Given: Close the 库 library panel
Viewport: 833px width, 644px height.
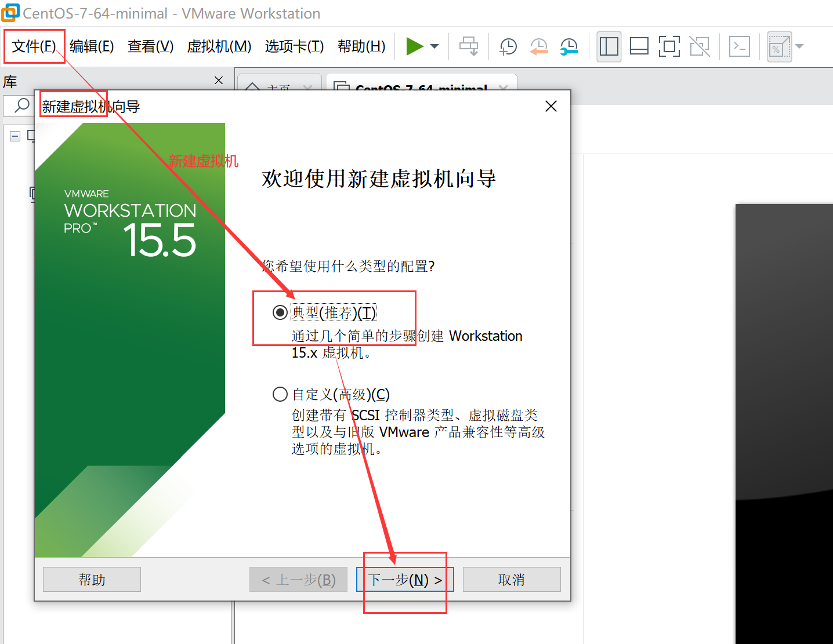Looking at the screenshot, I should (219, 81).
